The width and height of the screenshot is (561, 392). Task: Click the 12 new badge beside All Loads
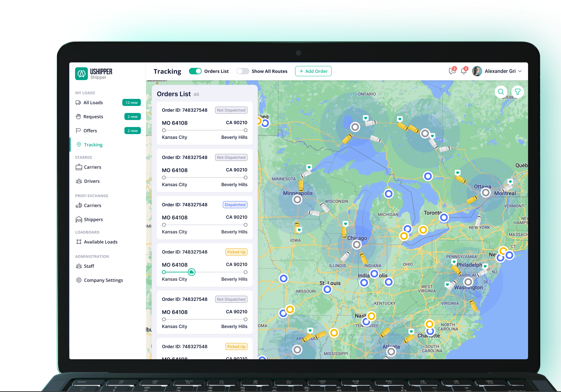click(131, 103)
